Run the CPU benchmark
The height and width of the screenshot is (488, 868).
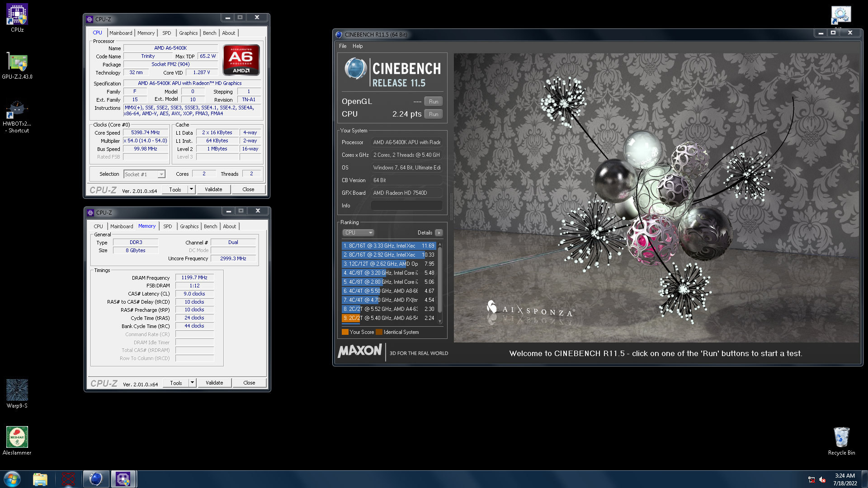(434, 114)
